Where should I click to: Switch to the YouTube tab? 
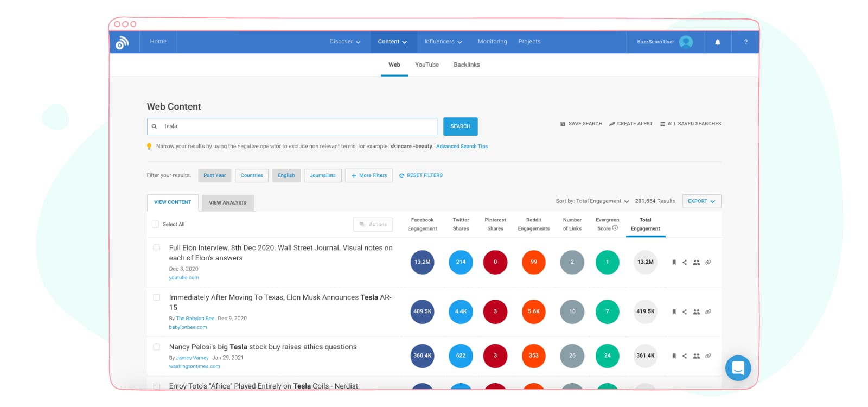(427, 65)
